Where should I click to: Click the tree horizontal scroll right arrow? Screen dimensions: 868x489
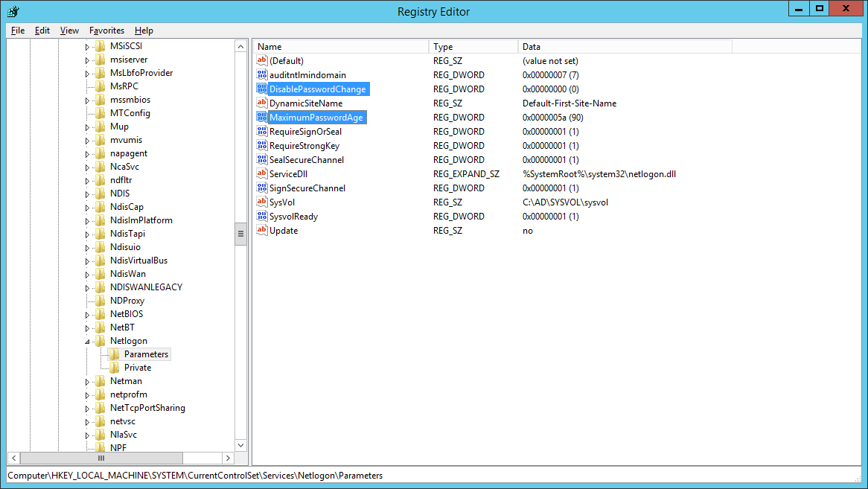coord(228,458)
